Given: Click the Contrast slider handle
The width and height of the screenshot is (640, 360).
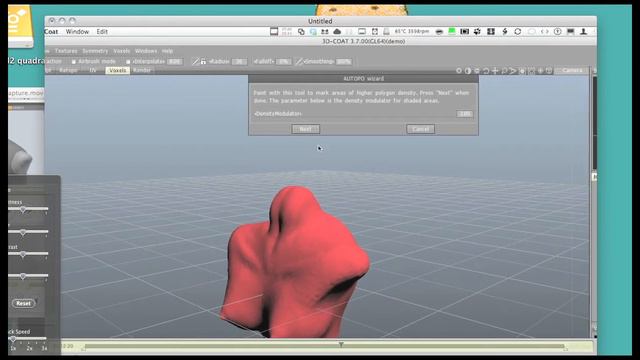Looking at the screenshot, I should coord(23,254).
